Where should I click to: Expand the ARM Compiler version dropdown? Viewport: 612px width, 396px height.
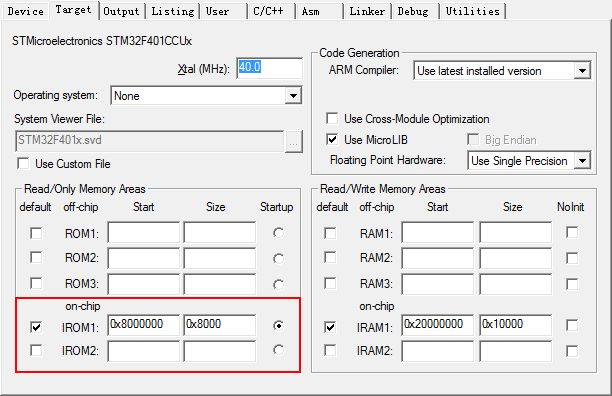pos(502,71)
